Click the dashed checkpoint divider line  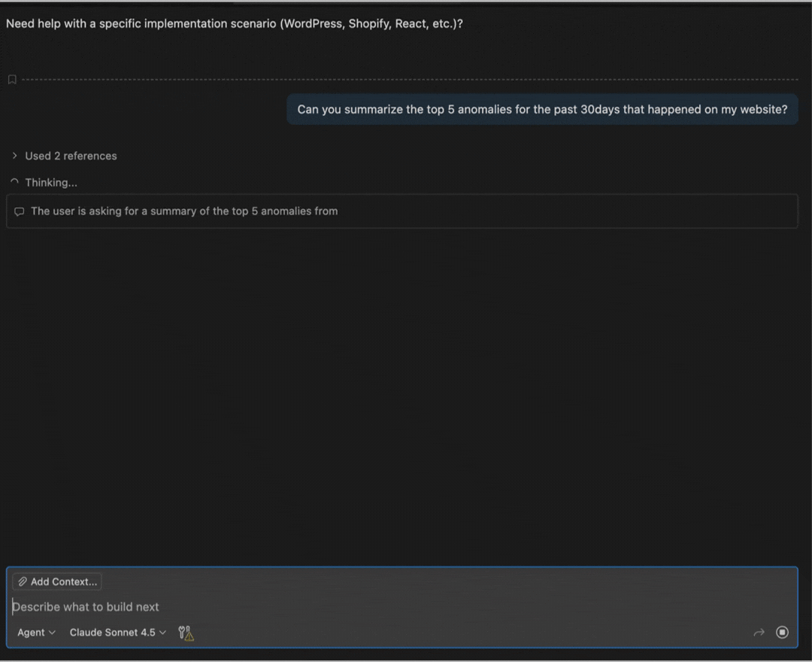tap(406, 79)
